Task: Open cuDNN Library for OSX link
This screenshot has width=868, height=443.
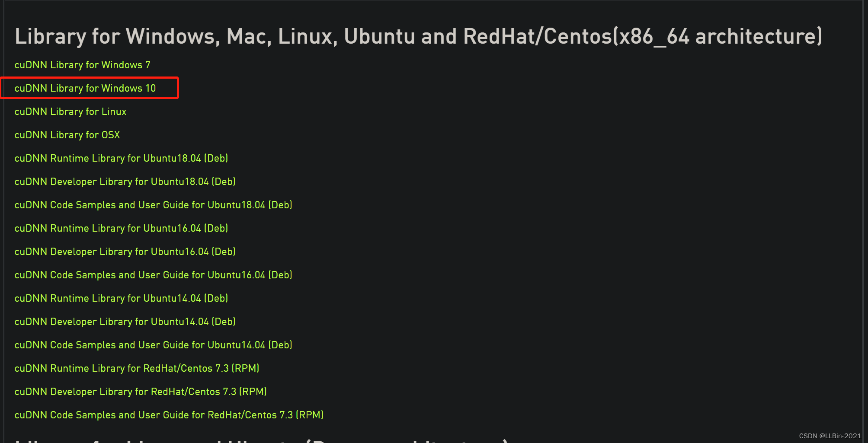Action: (67, 135)
